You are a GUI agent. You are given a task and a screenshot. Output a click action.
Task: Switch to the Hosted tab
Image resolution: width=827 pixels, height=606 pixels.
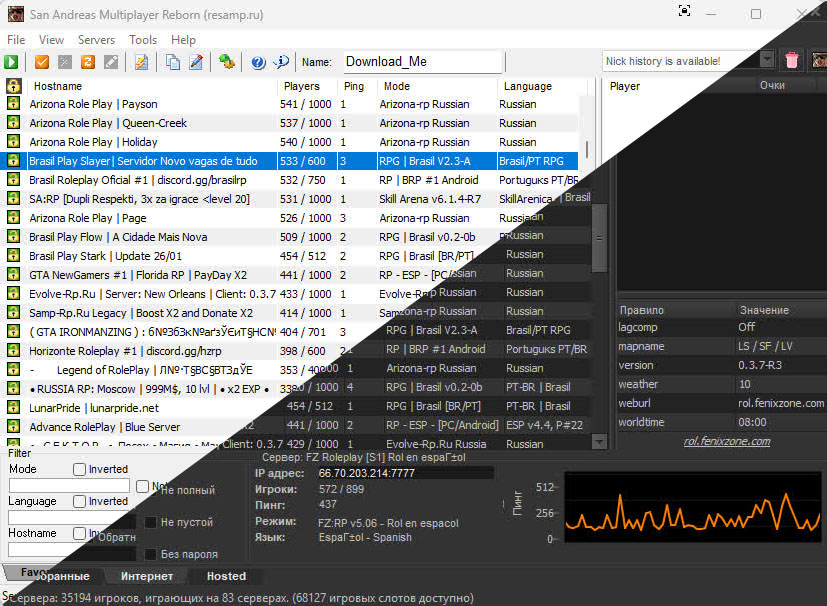pyautogui.click(x=226, y=576)
